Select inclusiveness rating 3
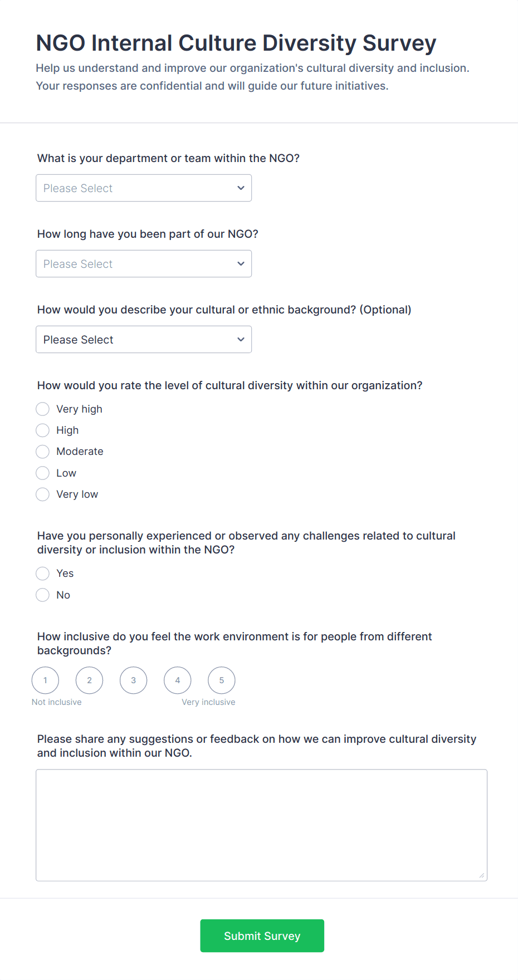 (x=134, y=680)
